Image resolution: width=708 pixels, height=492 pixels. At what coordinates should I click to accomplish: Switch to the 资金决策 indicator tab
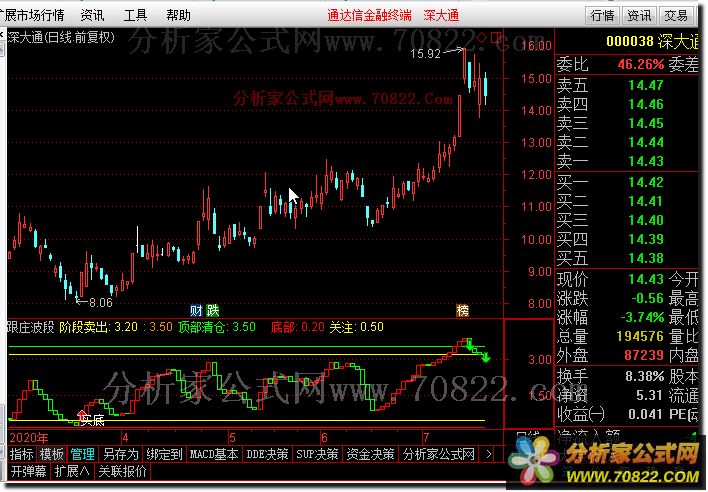click(x=371, y=454)
